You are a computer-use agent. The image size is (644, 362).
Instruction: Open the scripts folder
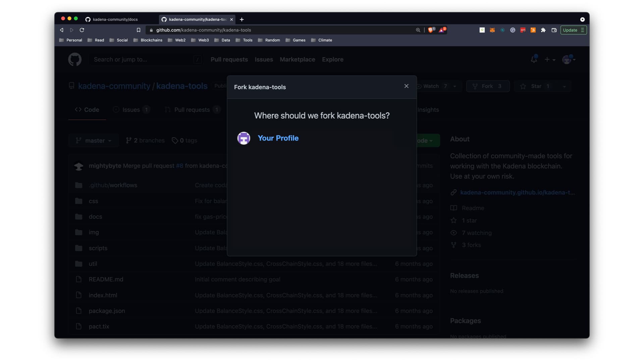[x=98, y=248]
